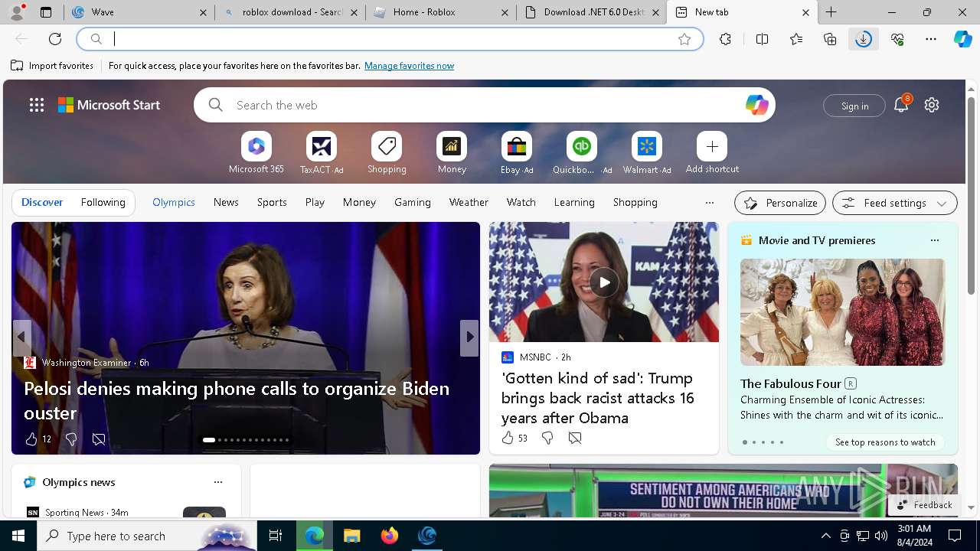Open more feed categories ellipsis
Screen dimensions: 980x551
coord(709,203)
